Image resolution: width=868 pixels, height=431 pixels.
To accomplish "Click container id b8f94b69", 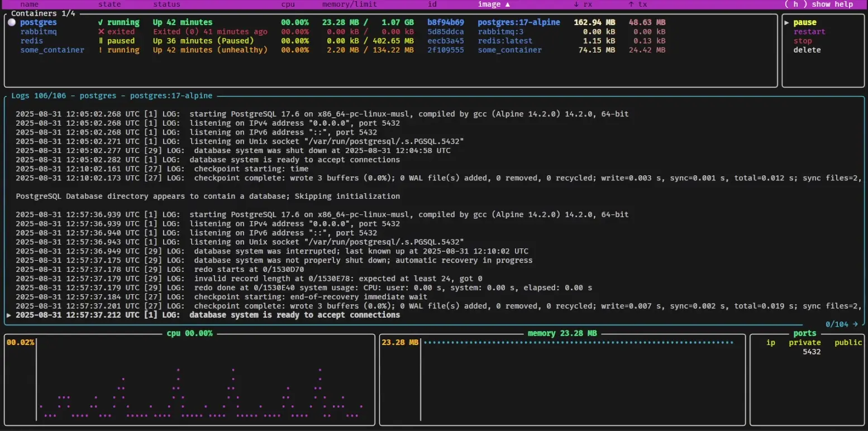I will click(x=445, y=22).
